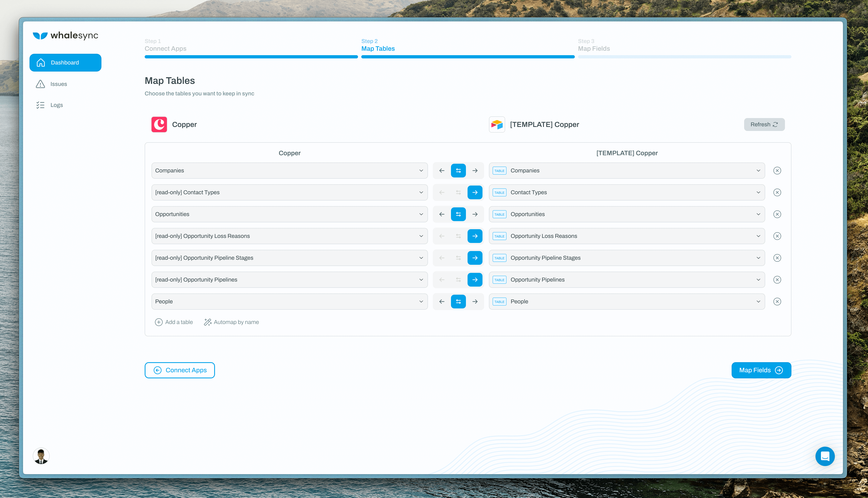
Task: Remove the Contact Types table mapping
Action: (777, 192)
